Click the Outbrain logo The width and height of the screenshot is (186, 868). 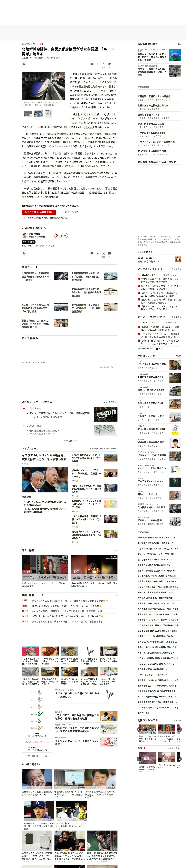[106, 367]
